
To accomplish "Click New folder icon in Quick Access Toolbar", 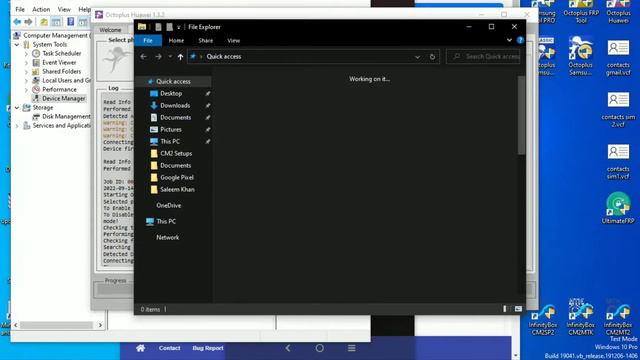I will [169, 27].
